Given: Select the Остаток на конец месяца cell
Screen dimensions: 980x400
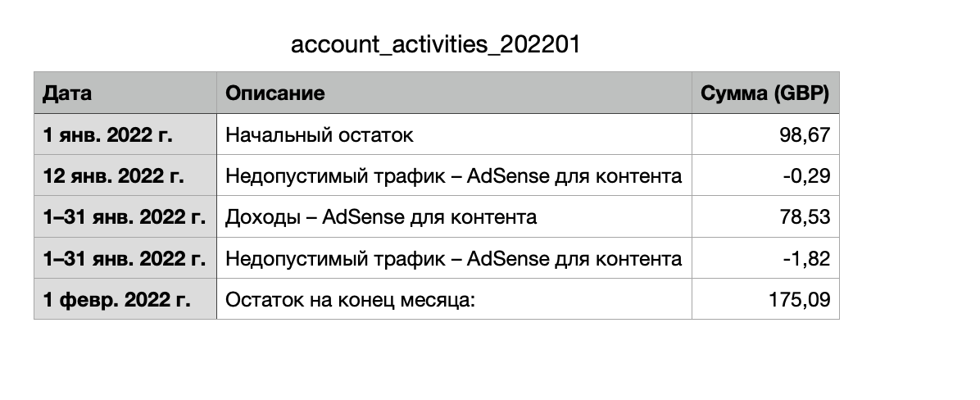Looking at the screenshot, I should (x=454, y=300).
